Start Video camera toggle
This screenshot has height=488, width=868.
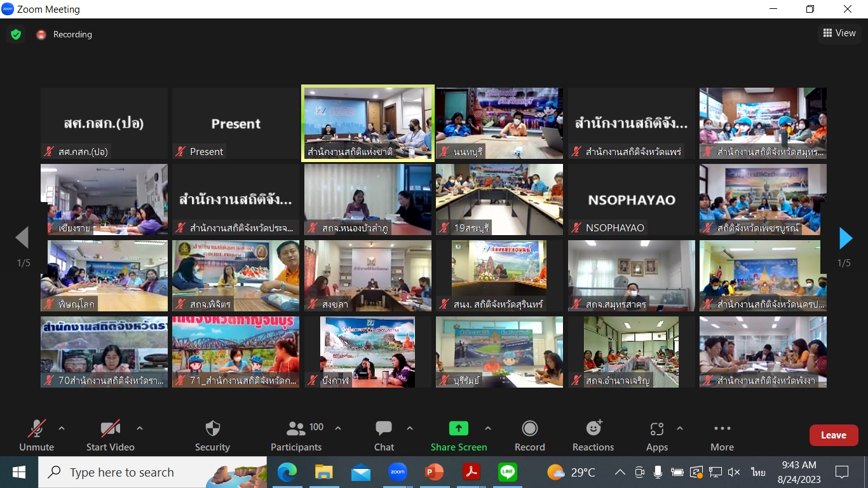coord(111,435)
